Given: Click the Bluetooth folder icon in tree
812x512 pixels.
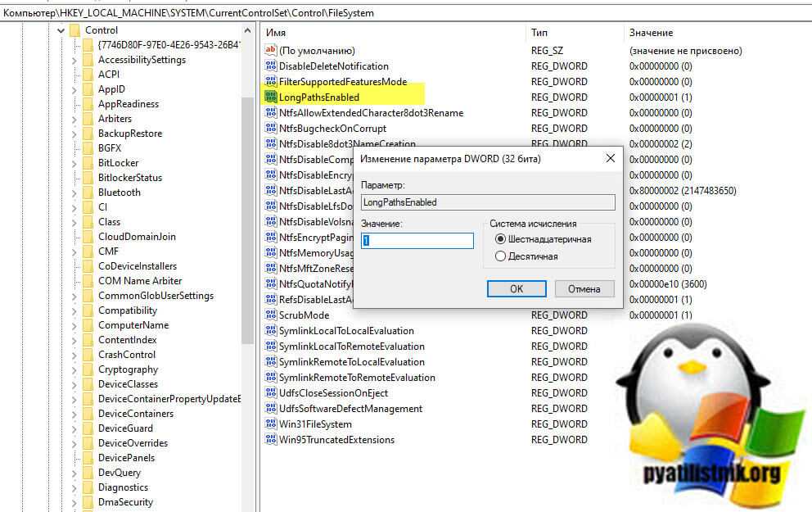Looking at the screenshot, I should click(x=88, y=193).
